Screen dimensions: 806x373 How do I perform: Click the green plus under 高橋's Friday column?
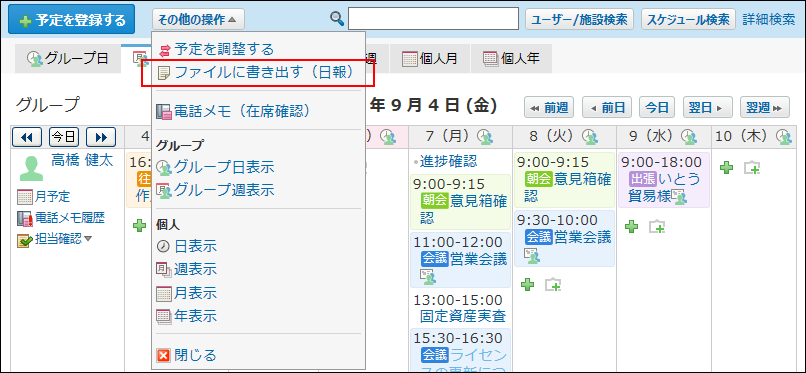[x=139, y=226]
